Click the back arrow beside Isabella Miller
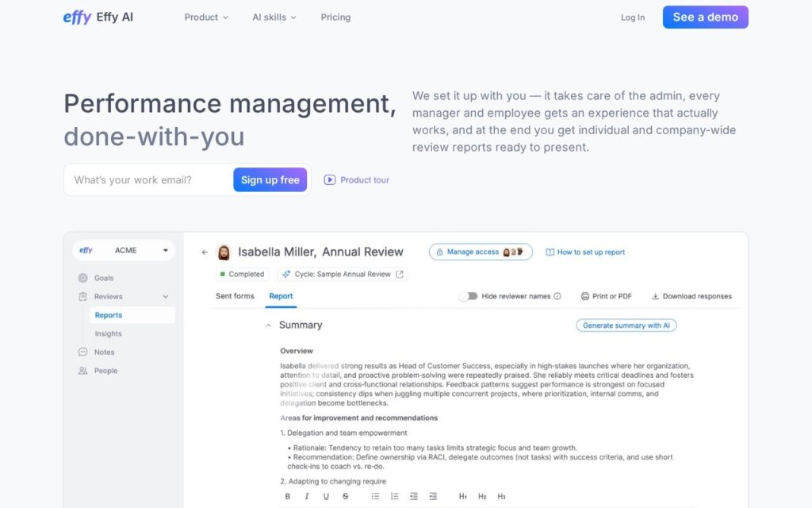The height and width of the screenshot is (508, 812). pos(205,252)
